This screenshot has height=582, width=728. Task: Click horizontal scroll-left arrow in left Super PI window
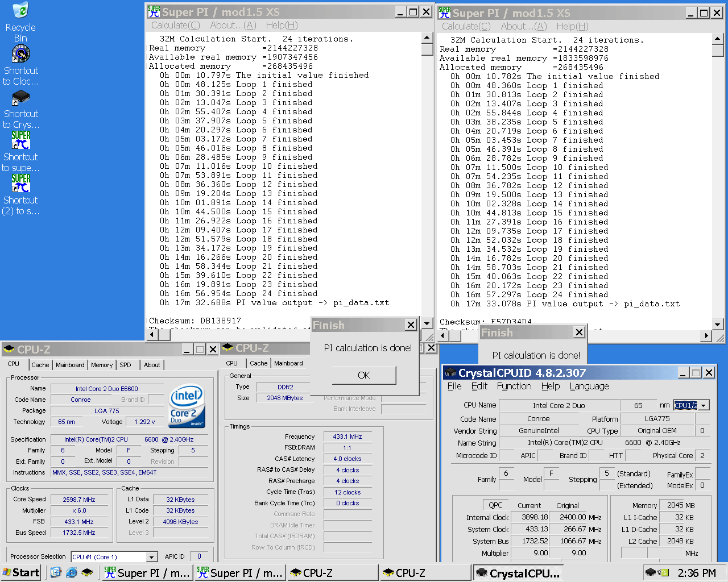(152, 335)
